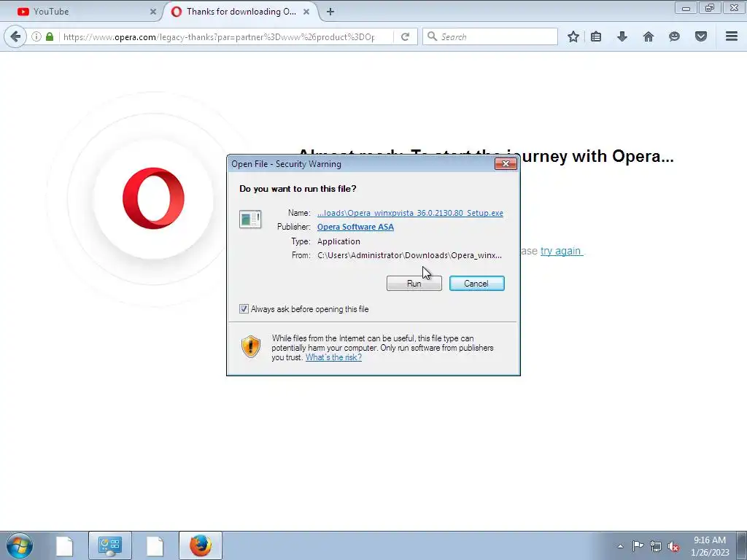This screenshot has width=747, height=560.
Task: Open the control panel taskbar icon
Action: [110, 545]
